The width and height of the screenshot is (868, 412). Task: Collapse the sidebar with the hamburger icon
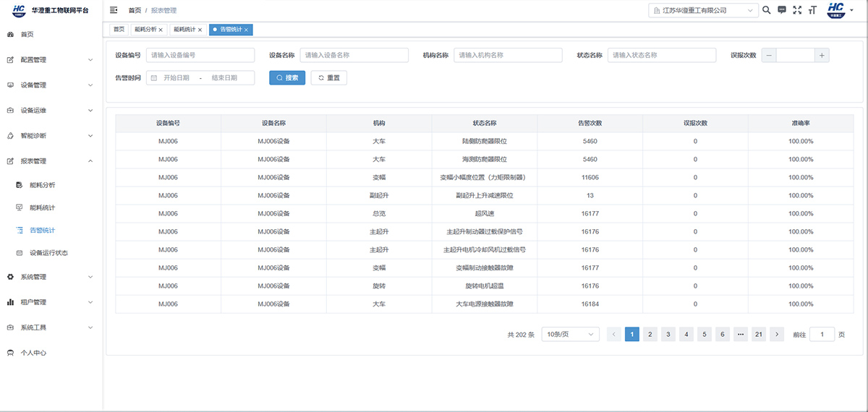point(114,10)
